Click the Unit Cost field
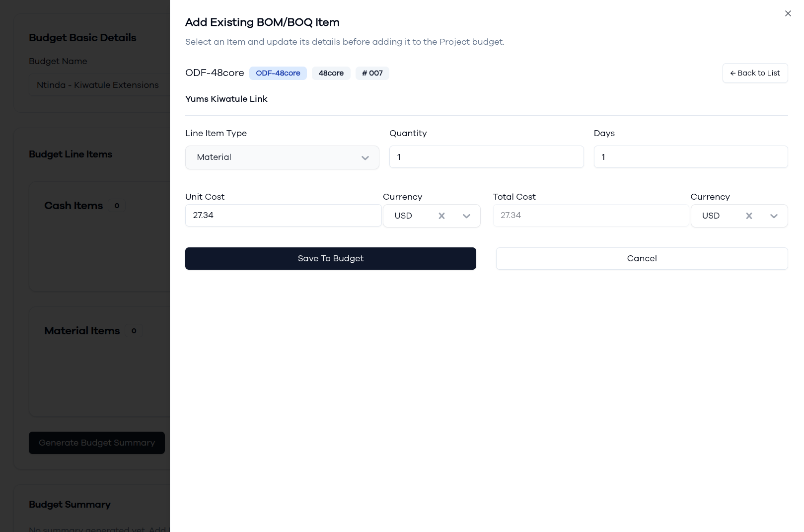The height and width of the screenshot is (532, 804). click(x=284, y=215)
